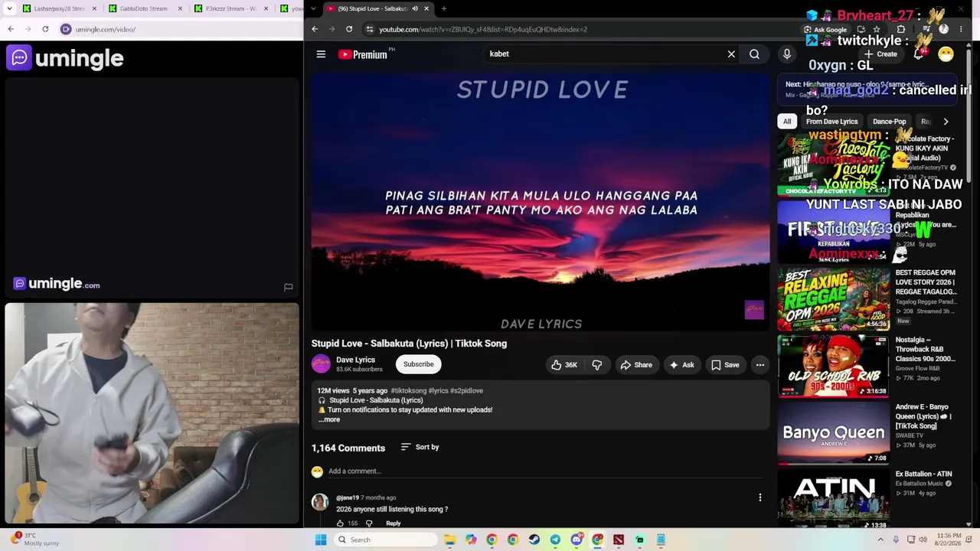This screenshot has width=980, height=551.
Task: Reload the YouTube page
Action: point(349,29)
